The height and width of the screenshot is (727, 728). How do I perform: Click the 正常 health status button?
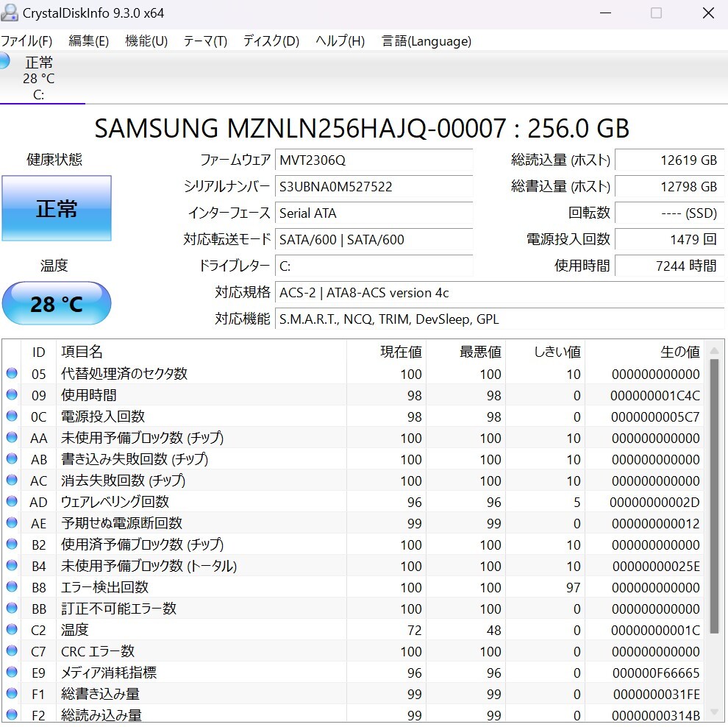pyautogui.click(x=57, y=208)
